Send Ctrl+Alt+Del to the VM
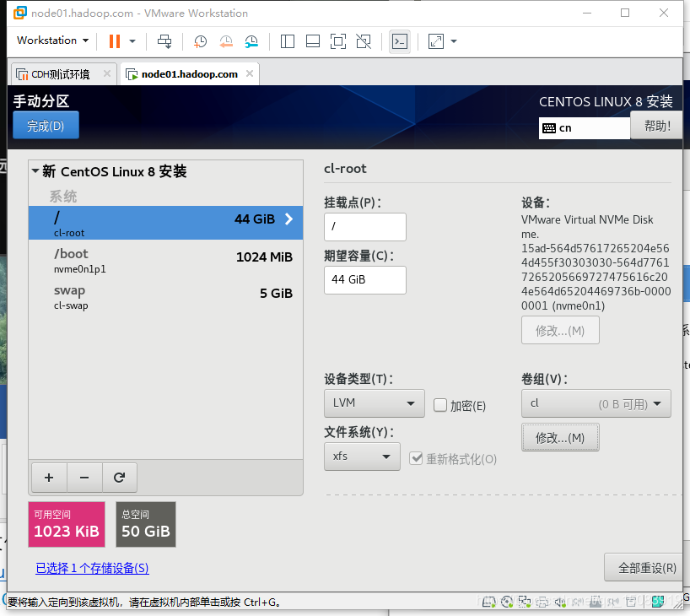 tap(164, 41)
